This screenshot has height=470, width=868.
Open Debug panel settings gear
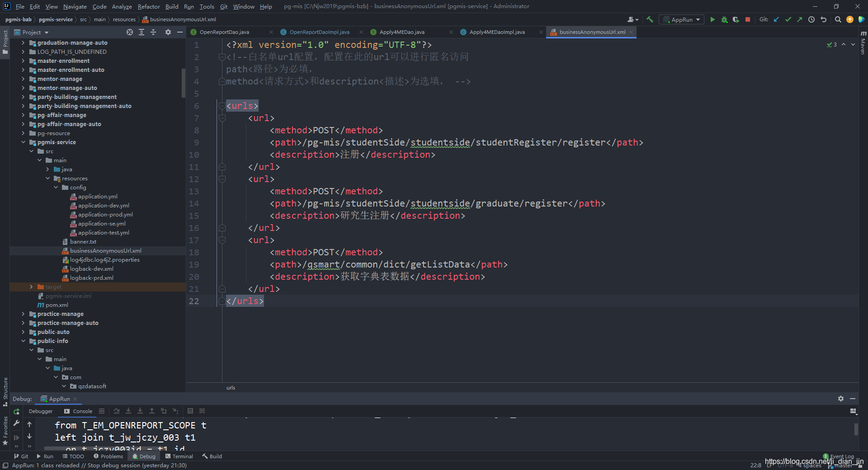click(x=841, y=399)
